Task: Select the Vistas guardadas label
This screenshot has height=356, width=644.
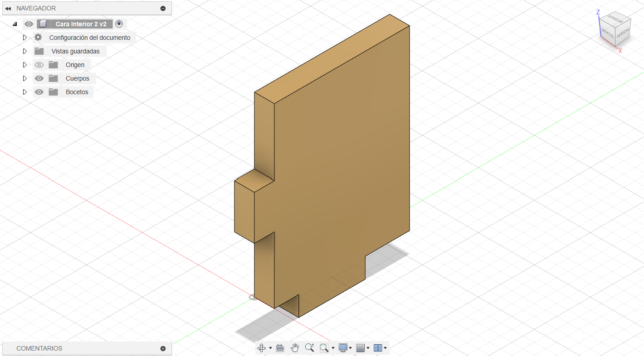Action: (75, 51)
